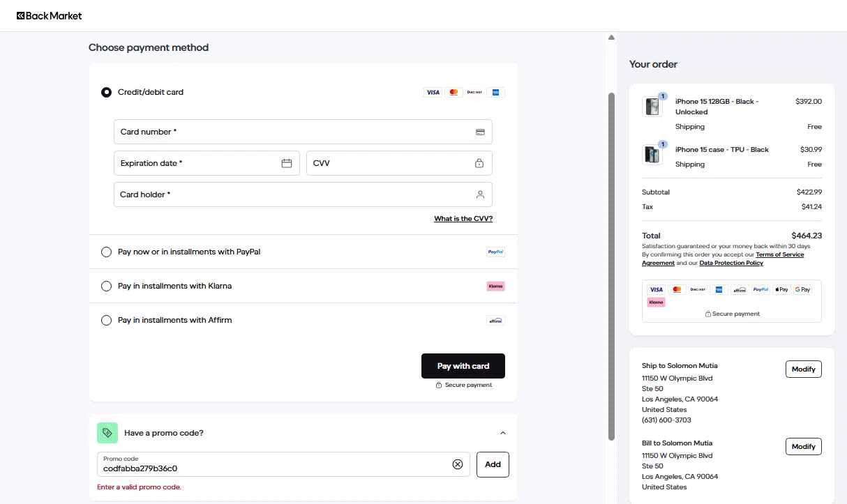Viewport: 847px width, 504px height.
Task: Click the Back Market logo
Action: coord(49,15)
